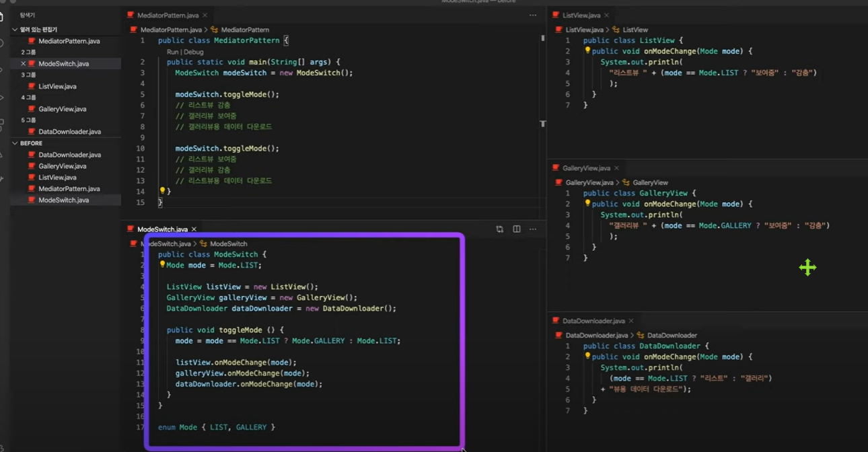Screen dimensions: 868x452
Task: Click the comment // 리스트뷰용 데이터 다운로드
Action: [223, 180]
